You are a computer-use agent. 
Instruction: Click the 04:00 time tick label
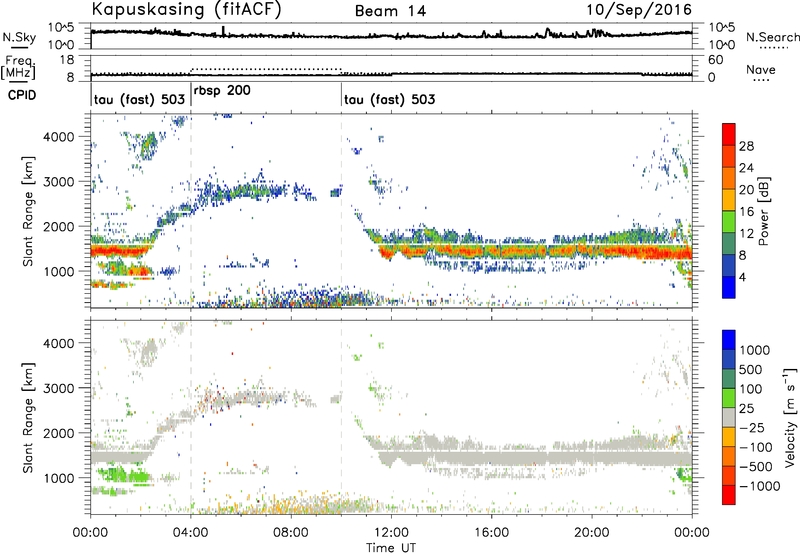click(190, 533)
